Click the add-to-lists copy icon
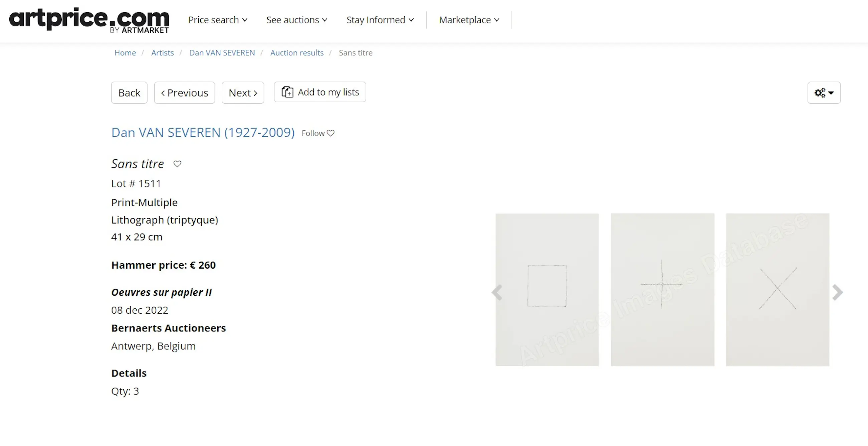 pyautogui.click(x=287, y=92)
